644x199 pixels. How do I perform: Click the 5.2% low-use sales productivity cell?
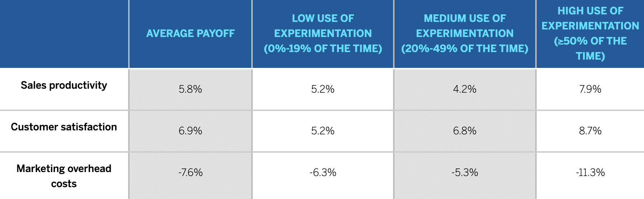(323, 89)
